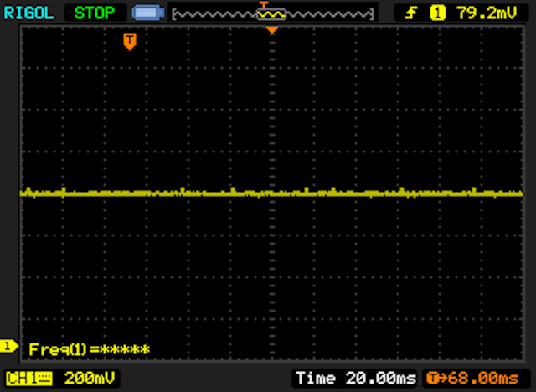Click the orange center time reference triangle
This screenshot has height=392, width=536.
(x=271, y=30)
